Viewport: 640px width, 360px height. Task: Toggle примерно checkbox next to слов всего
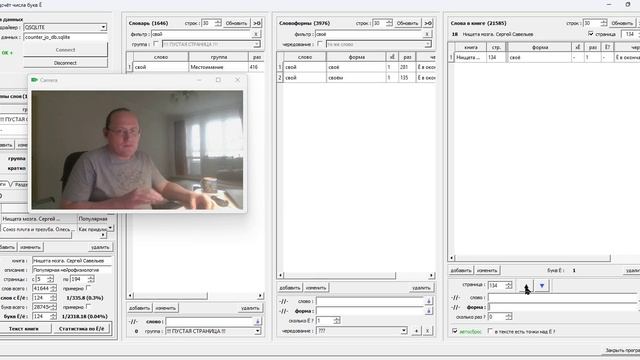(x=89, y=288)
